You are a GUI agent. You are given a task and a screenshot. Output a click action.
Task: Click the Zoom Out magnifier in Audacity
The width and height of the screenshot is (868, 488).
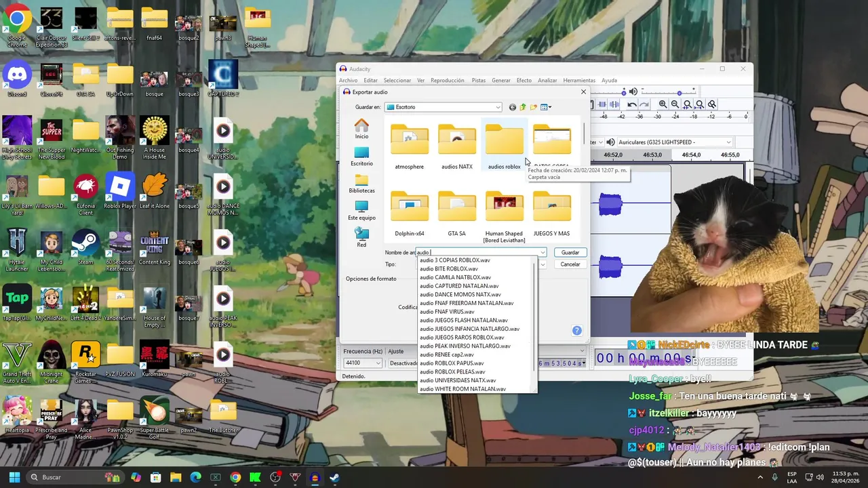click(675, 104)
